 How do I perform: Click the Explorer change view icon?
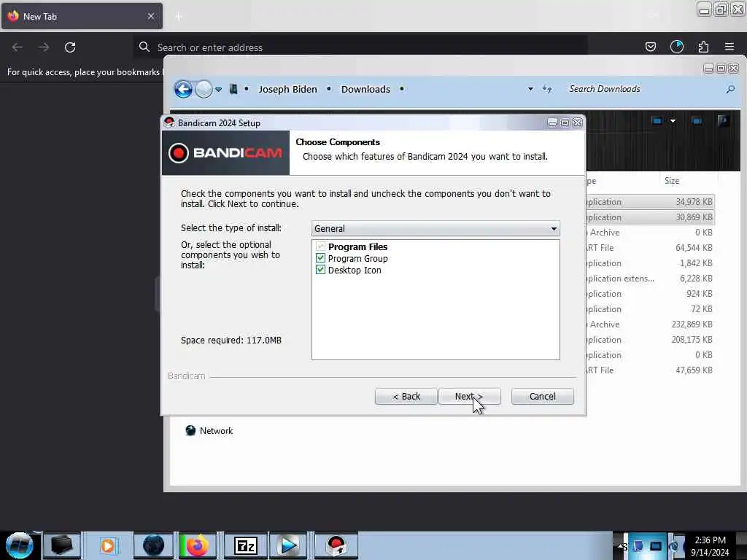click(x=657, y=121)
